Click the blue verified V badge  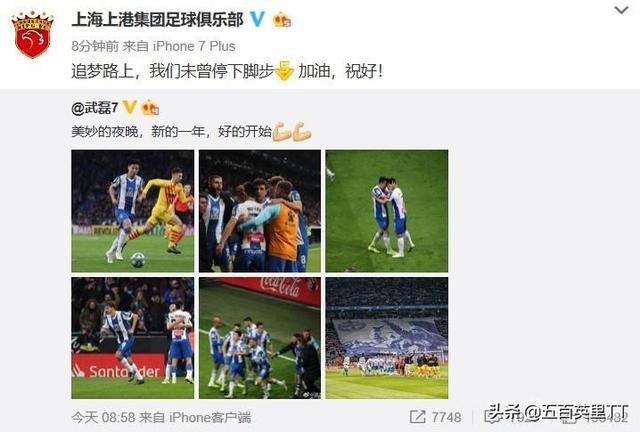point(258,19)
